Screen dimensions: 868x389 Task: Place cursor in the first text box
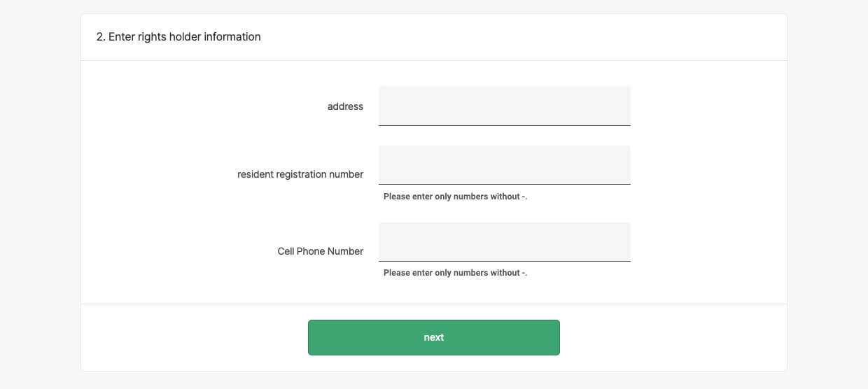point(504,106)
